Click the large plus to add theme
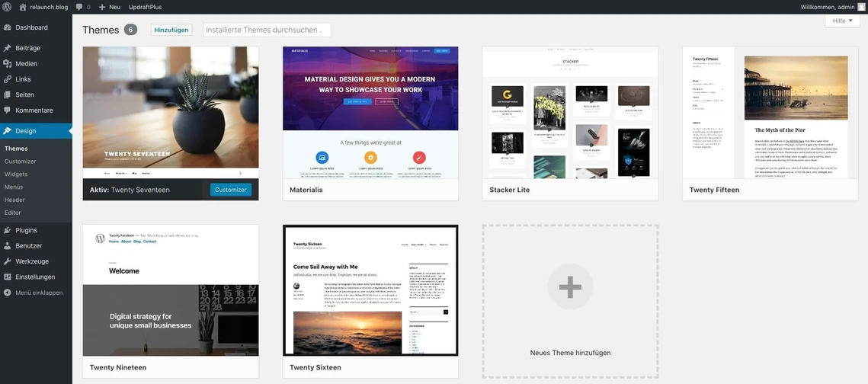Screen dimensions: 868x384 (570, 286)
